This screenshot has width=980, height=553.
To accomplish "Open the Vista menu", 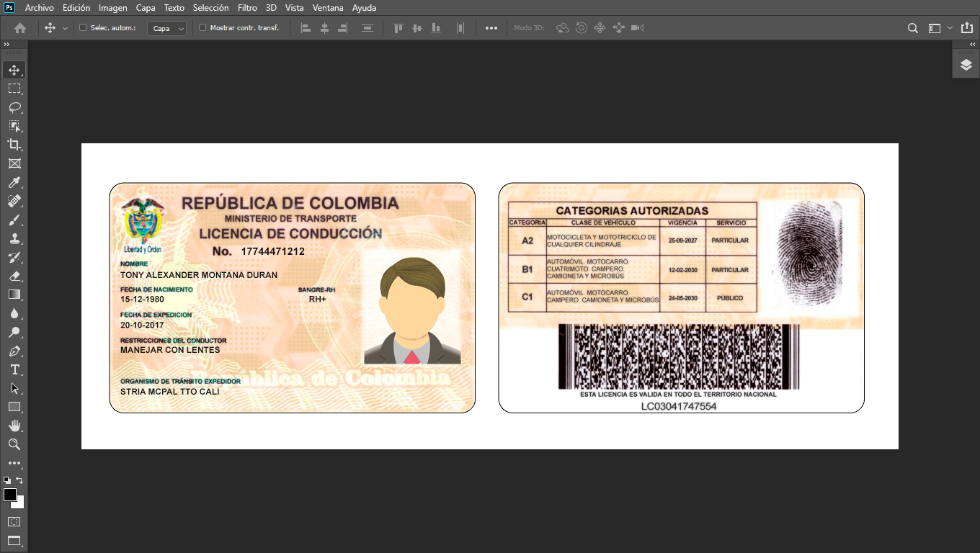I will 294,8.
